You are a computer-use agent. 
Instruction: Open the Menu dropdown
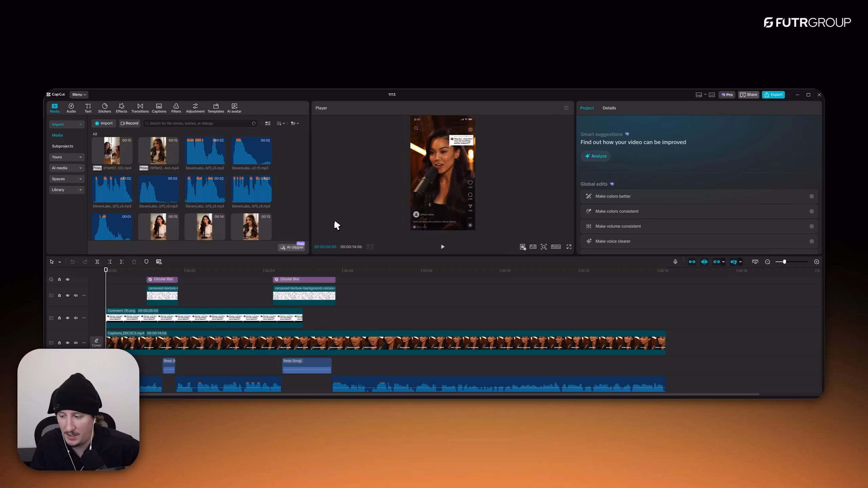click(x=79, y=95)
